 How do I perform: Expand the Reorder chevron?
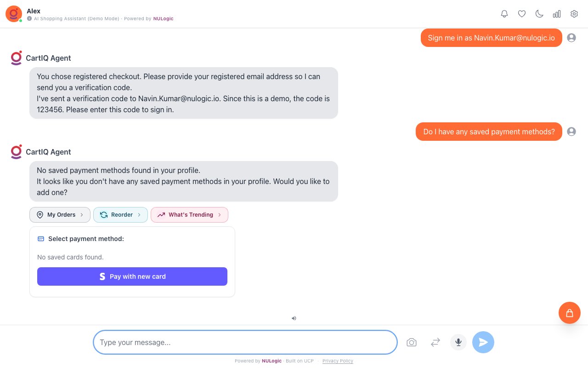[x=139, y=214]
